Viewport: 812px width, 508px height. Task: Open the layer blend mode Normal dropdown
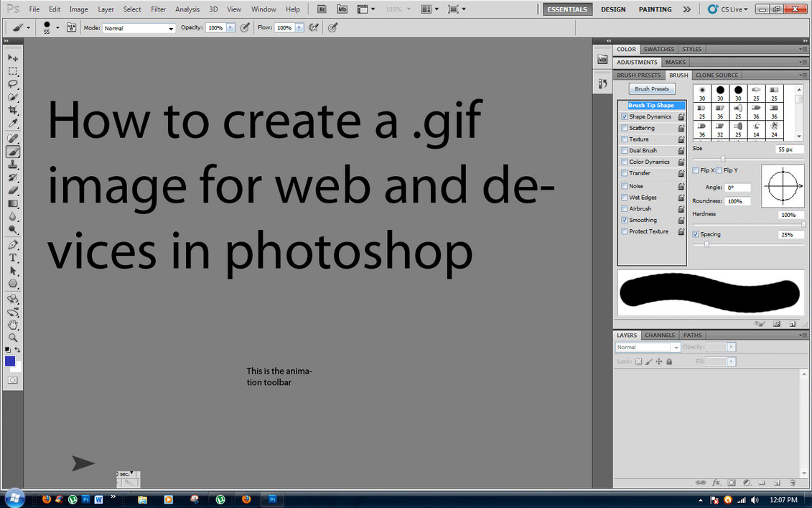648,347
